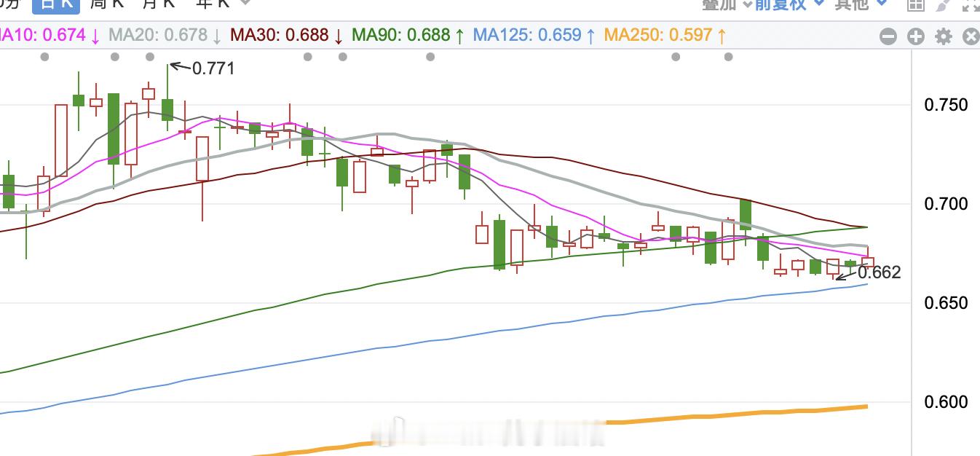Open the 其他 options dropdown
Image resolution: width=980 pixels, height=456 pixels.
(x=861, y=4)
